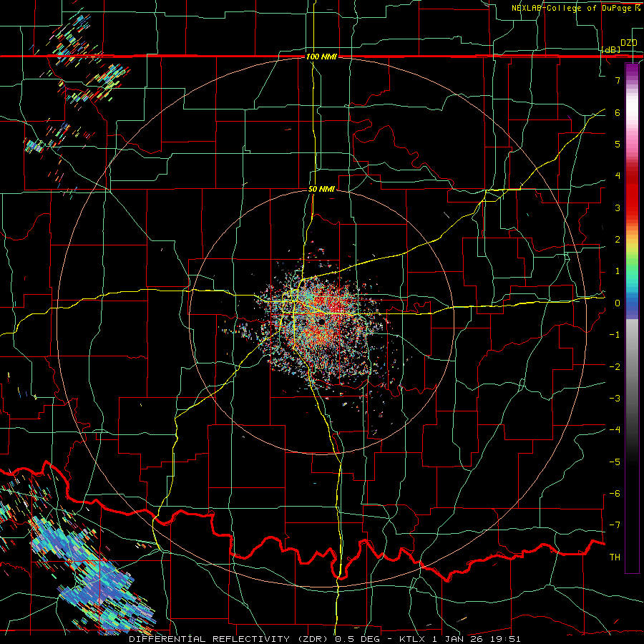Click the TH label below the scale
The height and width of the screenshot is (644, 644).
click(x=615, y=557)
